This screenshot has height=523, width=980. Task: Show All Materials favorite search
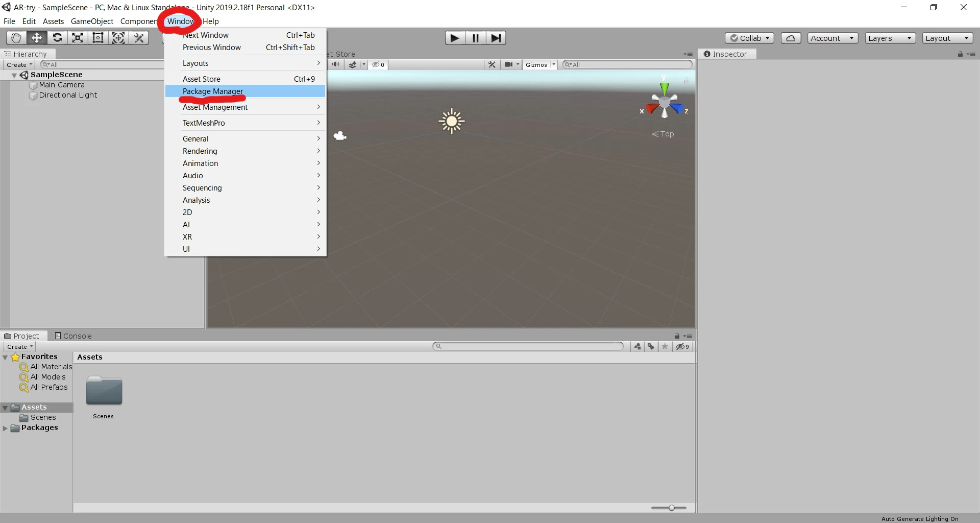pyautogui.click(x=46, y=367)
